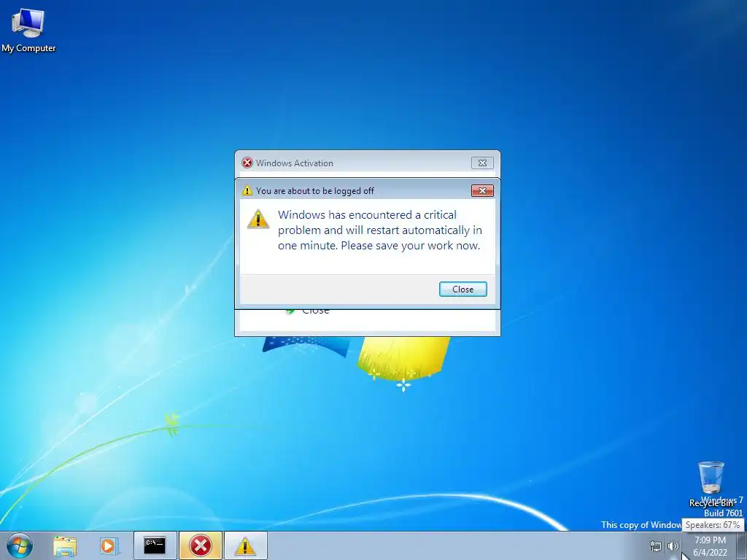The width and height of the screenshot is (747, 560).
Task: Launch Windows Explorer from the taskbar
Action: [65, 545]
